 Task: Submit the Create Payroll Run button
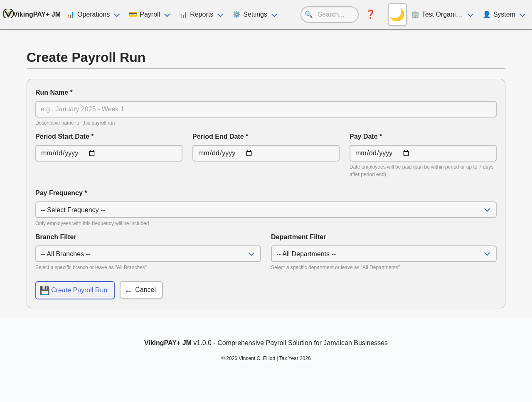pos(75,290)
